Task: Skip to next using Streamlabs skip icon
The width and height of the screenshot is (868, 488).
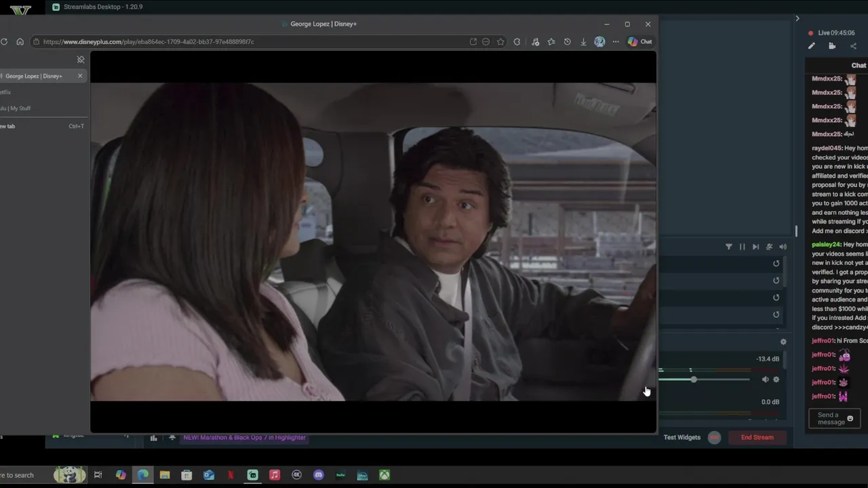Action: [755, 247]
